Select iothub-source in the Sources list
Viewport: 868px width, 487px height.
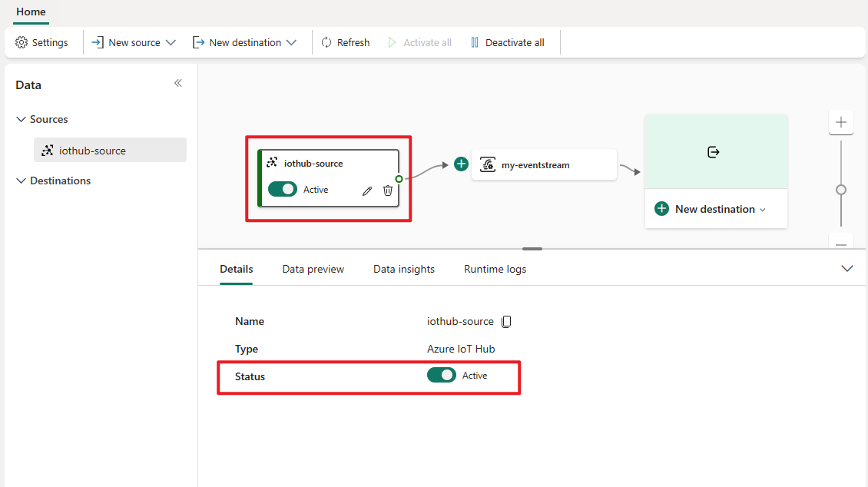[x=110, y=150]
